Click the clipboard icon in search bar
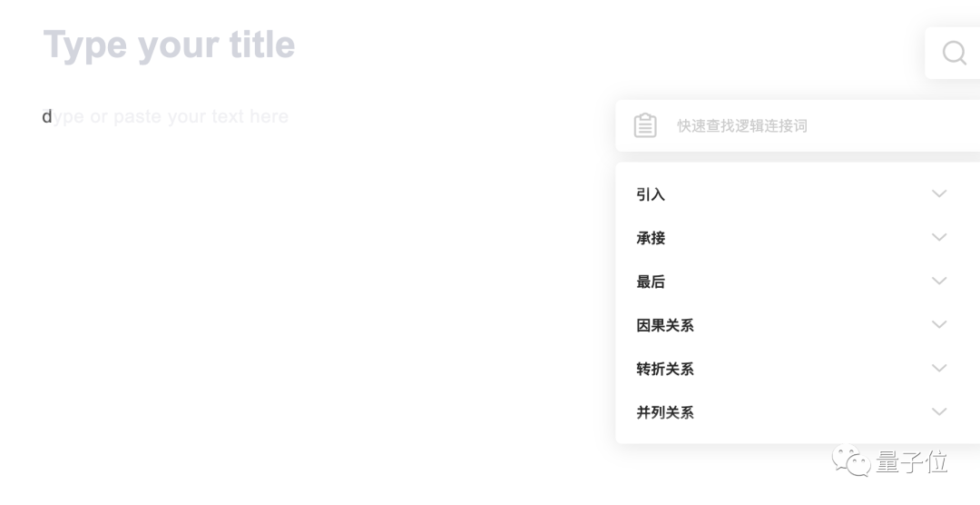Image resolution: width=980 pixels, height=505 pixels. [645, 125]
